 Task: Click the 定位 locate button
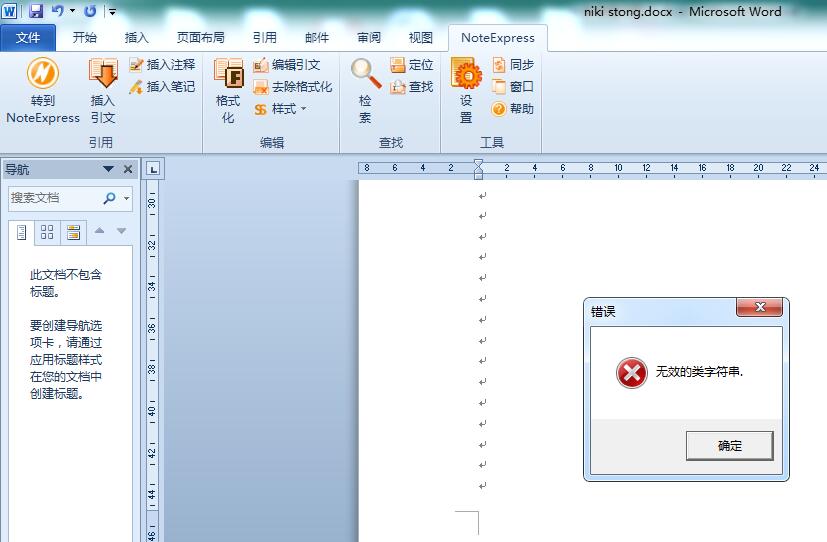click(x=412, y=65)
